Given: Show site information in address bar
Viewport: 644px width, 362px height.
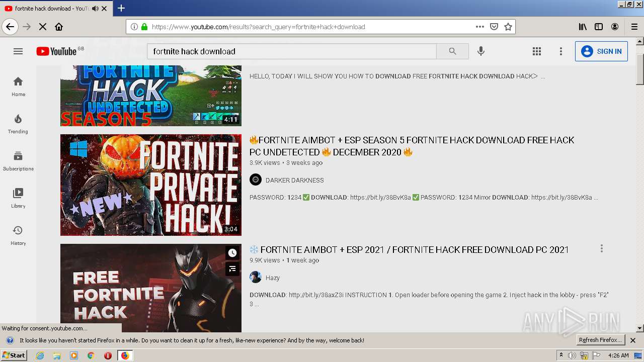Looking at the screenshot, I should pyautogui.click(x=134, y=27).
